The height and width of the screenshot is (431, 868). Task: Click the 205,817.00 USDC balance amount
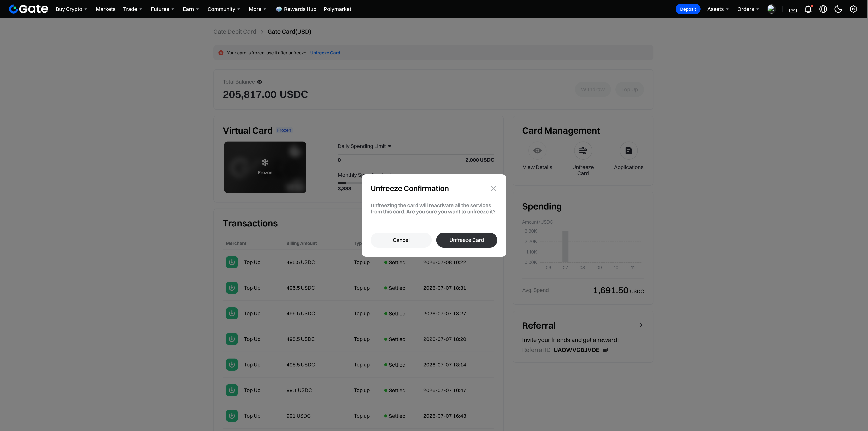point(265,95)
